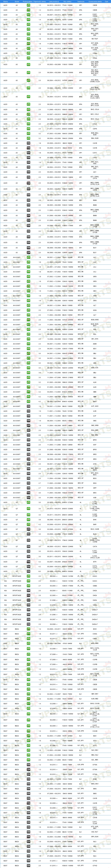The height and width of the screenshot is (868, 111).
Task: Click the Pb petrol icon in the AMM row
Action: [x=28, y=344]
